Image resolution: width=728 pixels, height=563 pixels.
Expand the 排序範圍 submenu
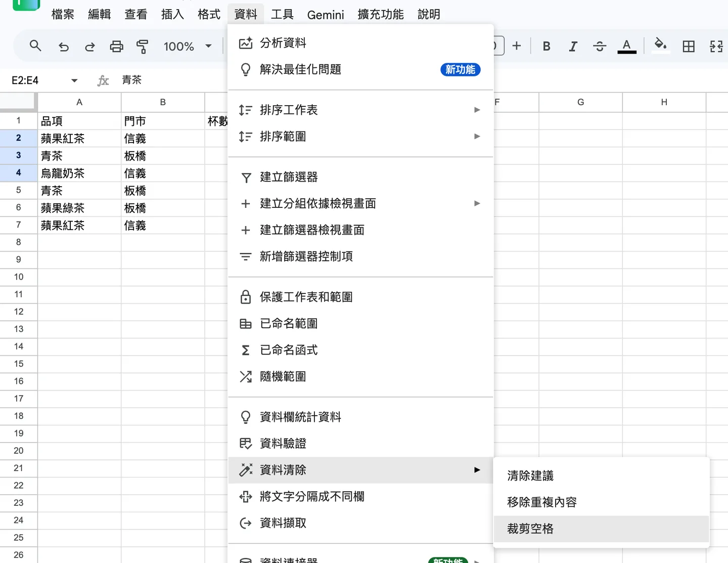[477, 137]
